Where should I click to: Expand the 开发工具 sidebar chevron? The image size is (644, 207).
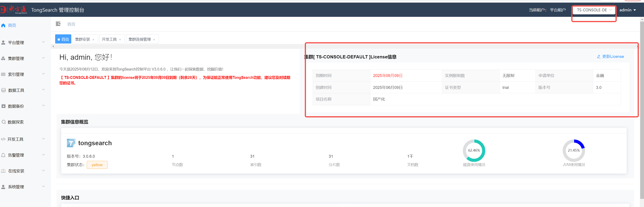(43, 139)
